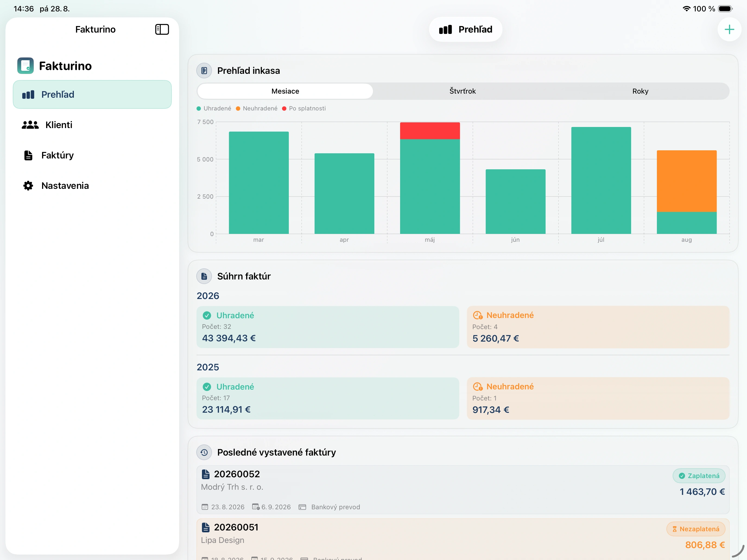Image resolution: width=747 pixels, height=560 pixels.
Task: Select Prehľad in the sidebar
Action: pos(92,94)
